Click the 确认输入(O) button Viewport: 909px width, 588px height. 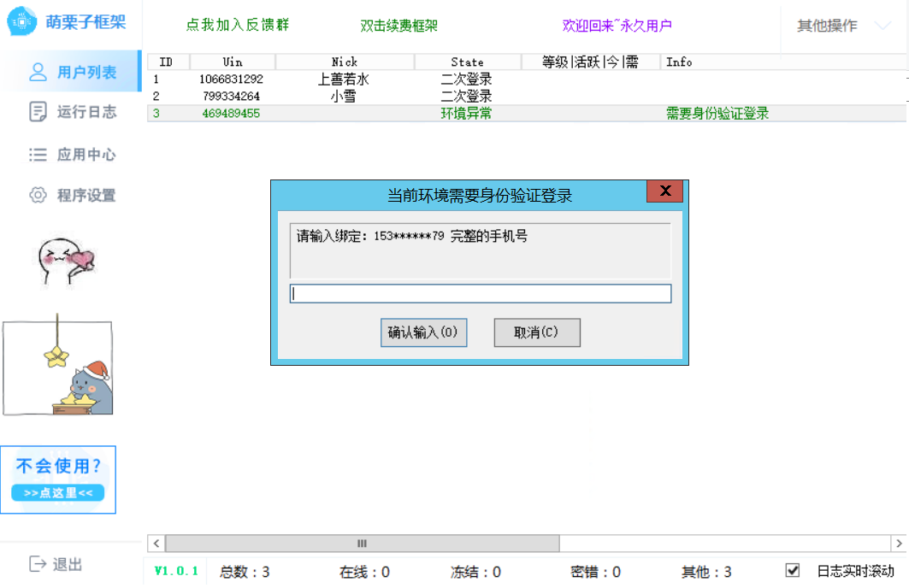coord(424,332)
